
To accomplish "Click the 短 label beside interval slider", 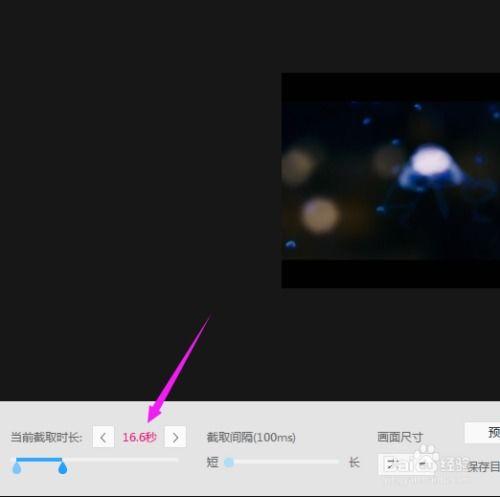I will tap(213, 462).
